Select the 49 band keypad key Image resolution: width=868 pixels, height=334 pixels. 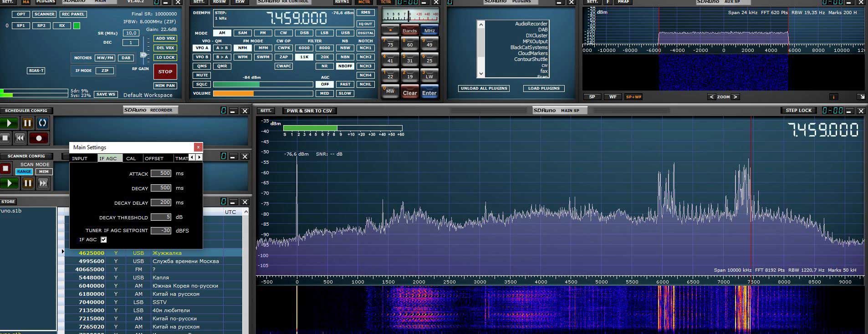pos(429,44)
